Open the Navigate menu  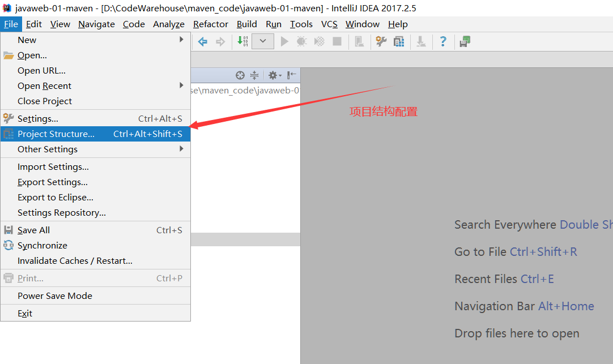96,24
